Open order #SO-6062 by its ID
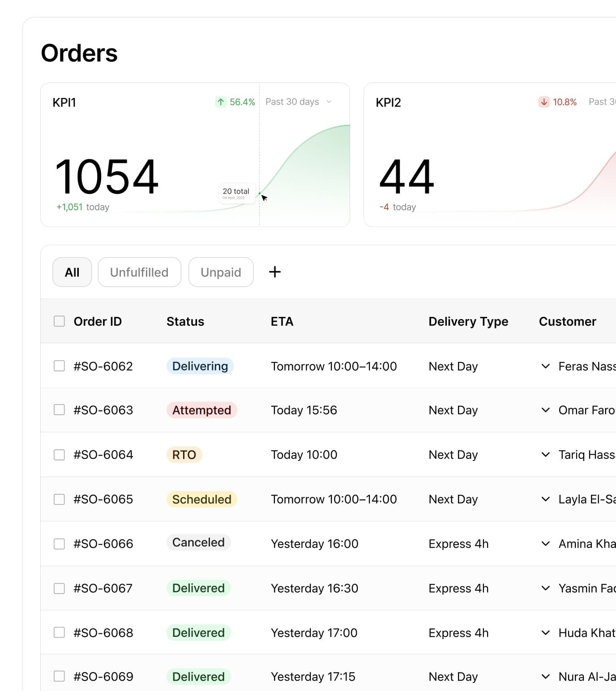The image size is (616, 691). (103, 366)
